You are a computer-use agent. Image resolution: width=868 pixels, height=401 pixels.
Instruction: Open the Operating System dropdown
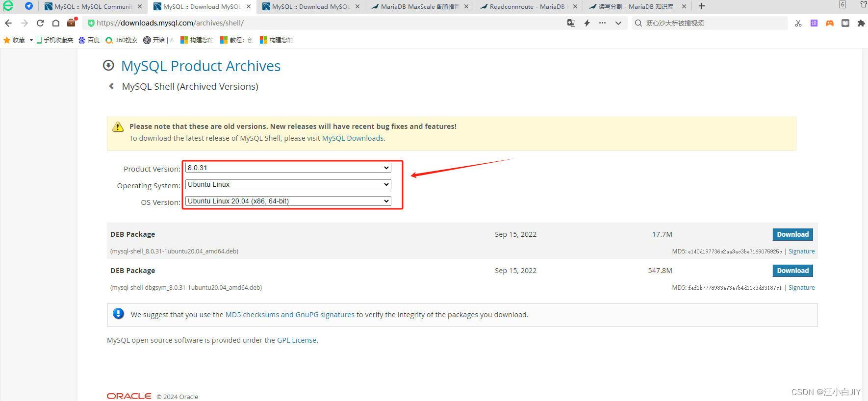[x=288, y=184]
